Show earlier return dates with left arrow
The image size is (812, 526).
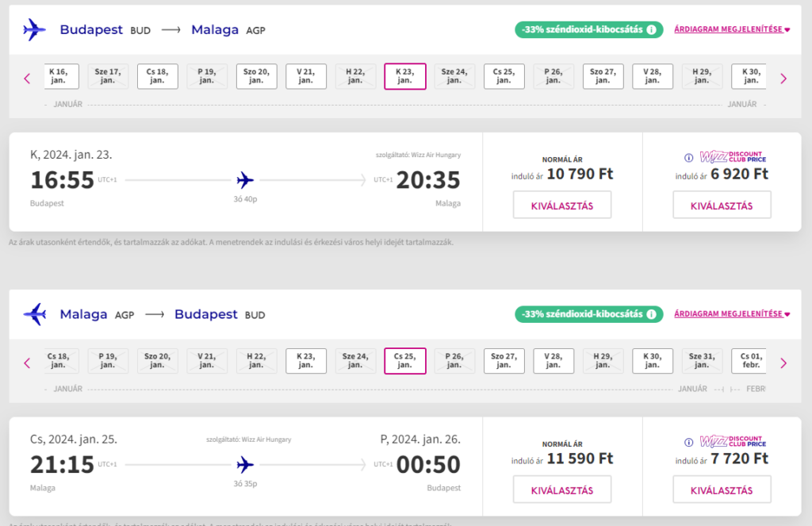tap(28, 363)
